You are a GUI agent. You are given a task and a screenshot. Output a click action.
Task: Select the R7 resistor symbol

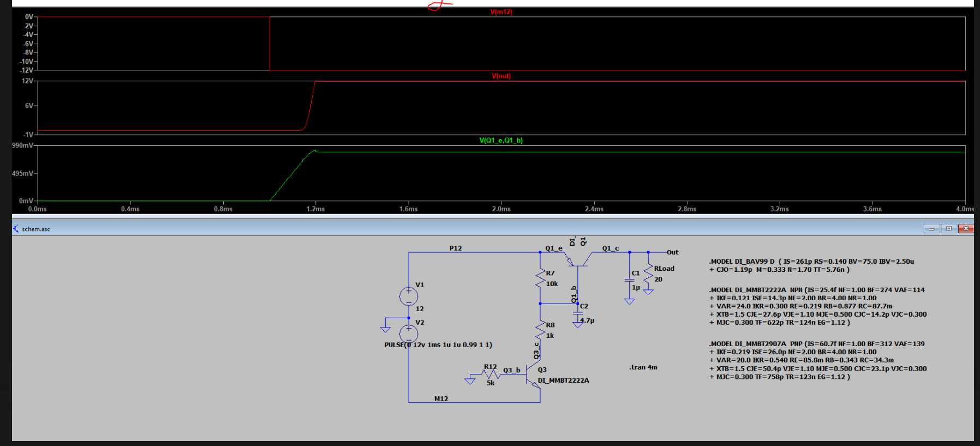tap(540, 278)
